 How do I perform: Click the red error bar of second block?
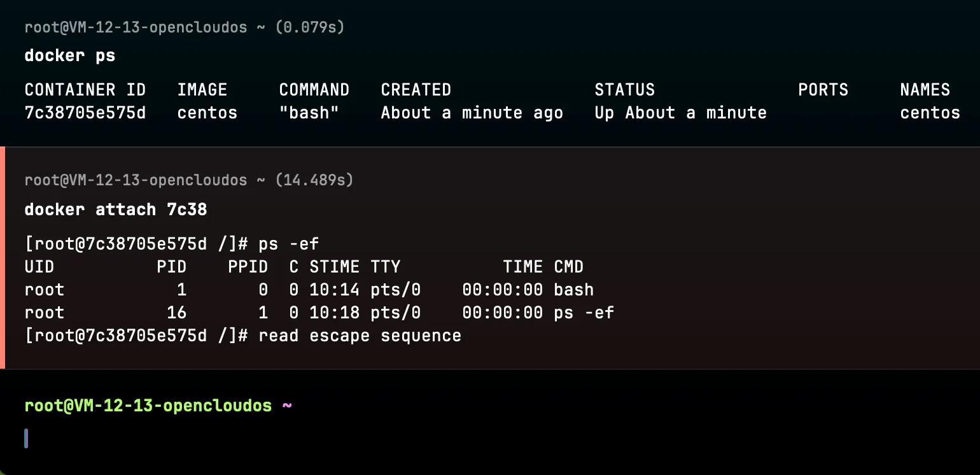[3, 258]
